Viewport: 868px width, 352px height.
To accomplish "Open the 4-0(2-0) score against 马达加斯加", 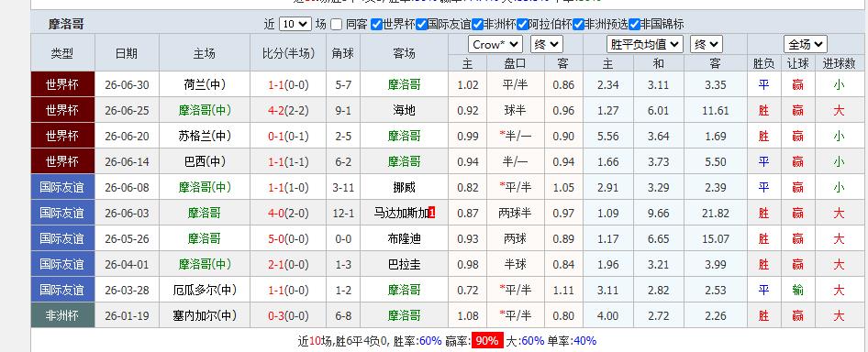I will [x=288, y=213].
